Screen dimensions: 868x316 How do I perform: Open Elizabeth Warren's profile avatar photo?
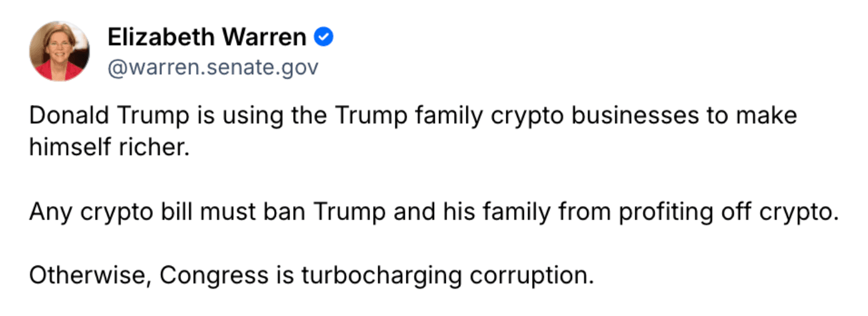tap(60, 51)
